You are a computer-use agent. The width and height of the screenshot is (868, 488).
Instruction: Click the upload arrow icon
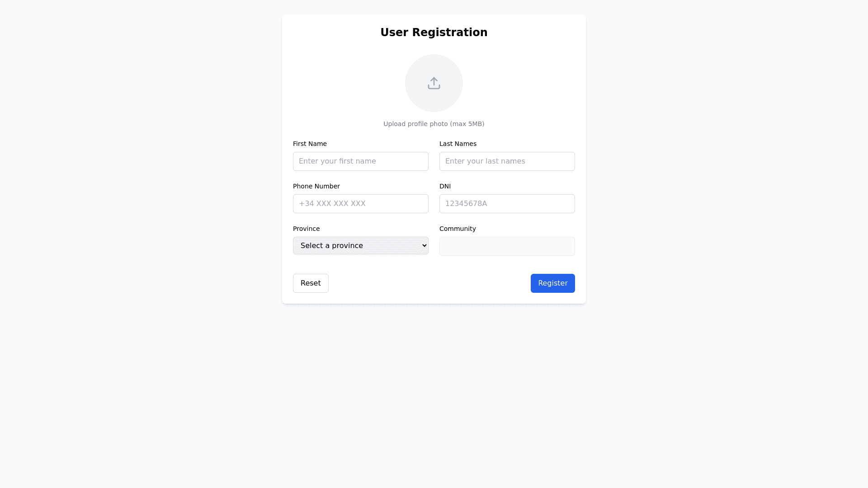tap(434, 83)
